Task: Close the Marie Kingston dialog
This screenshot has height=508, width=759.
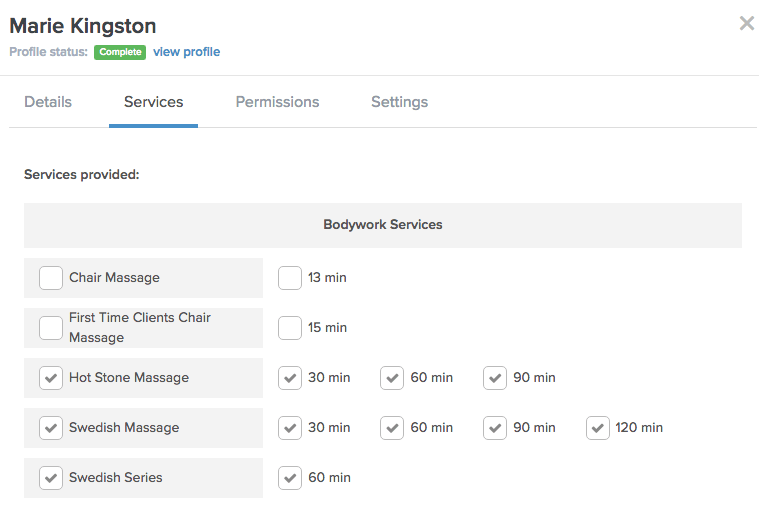Action: (746, 23)
